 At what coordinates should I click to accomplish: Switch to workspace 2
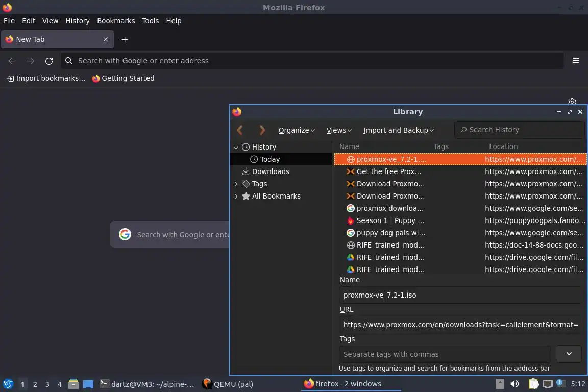35,384
